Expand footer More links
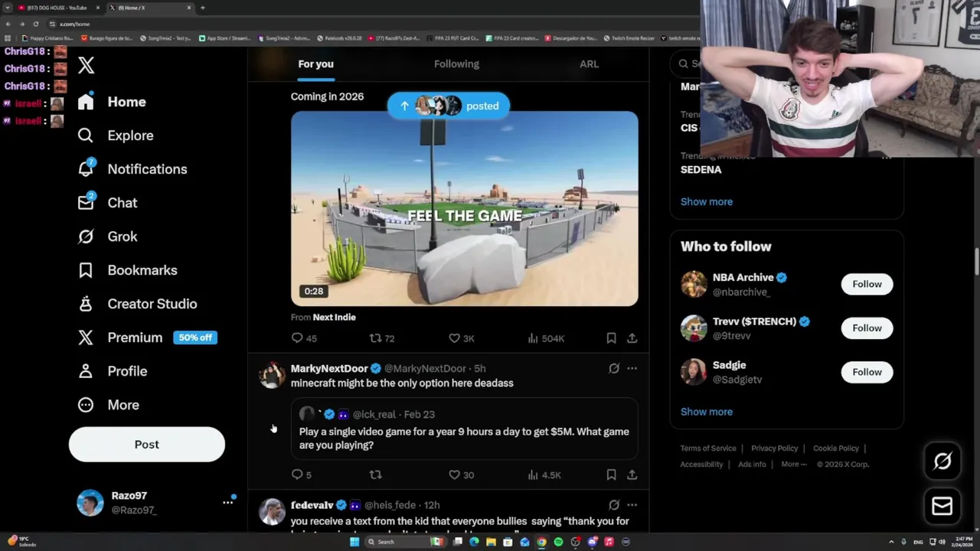The image size is (980, 551). [793, 464]
